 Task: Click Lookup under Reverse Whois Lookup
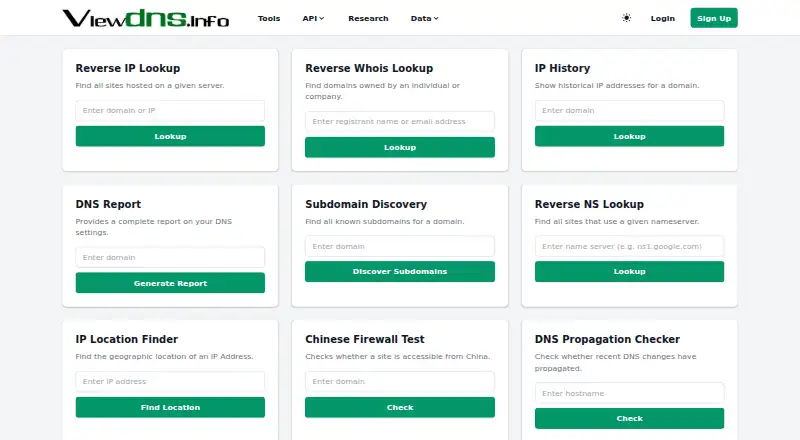click(x=400, y=148)
